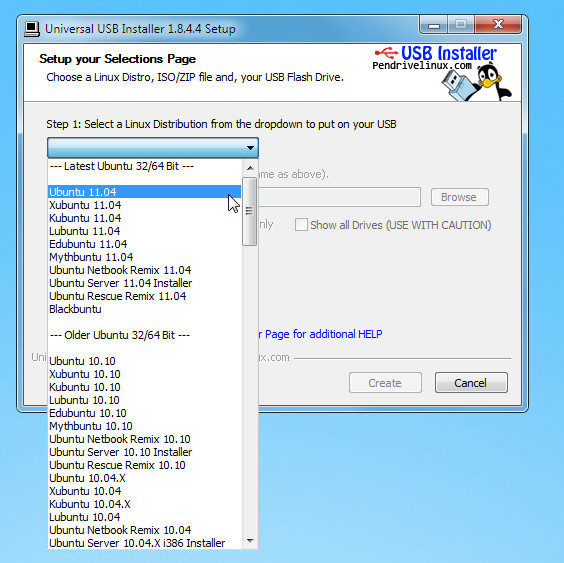Select Ubuntu Server 10.10 Installer
The image size is (564, 563).
(144, 452)
